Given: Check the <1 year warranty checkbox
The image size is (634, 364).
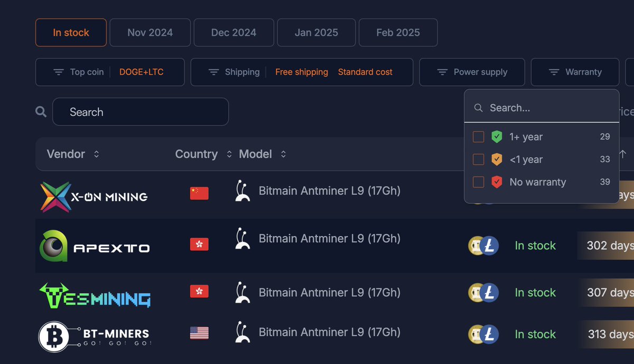Looking at the screenshot, I should pos(478,159).
